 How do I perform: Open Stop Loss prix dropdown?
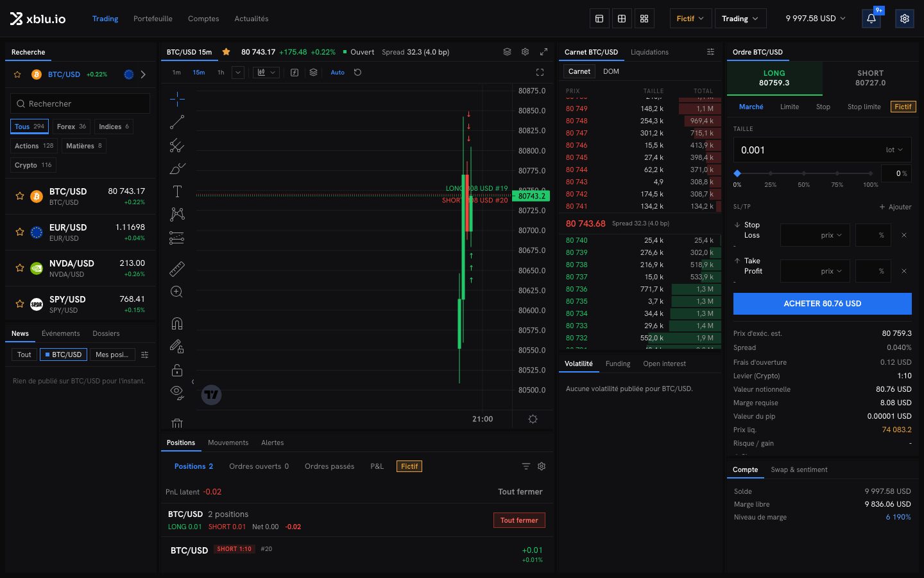pos(832,236)
